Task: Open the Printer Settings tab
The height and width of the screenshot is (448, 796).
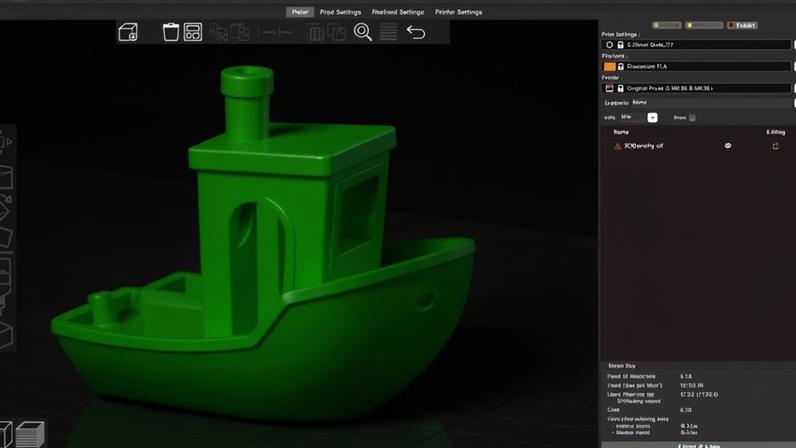Action: (458, 12)
